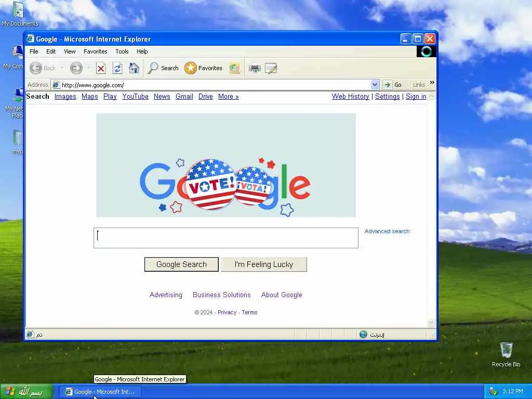The height and width of the screenshot is (399, 532).
Task: Open My Computer desktop icon
Action: [14, 58]
